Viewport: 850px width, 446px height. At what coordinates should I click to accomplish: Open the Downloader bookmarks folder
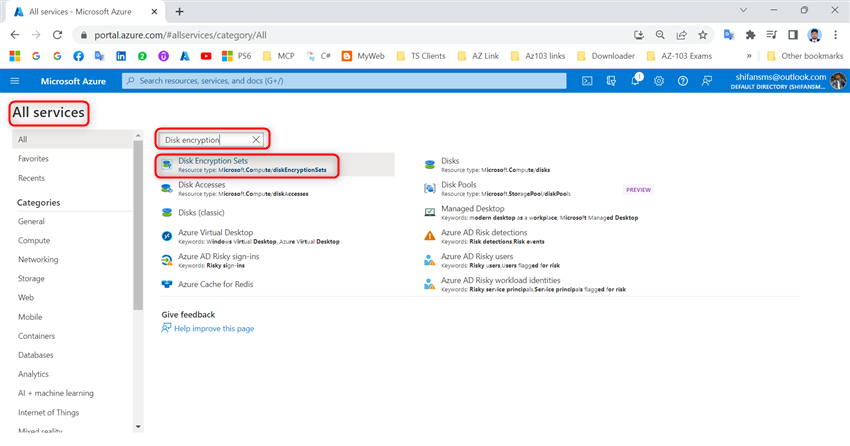606,56
